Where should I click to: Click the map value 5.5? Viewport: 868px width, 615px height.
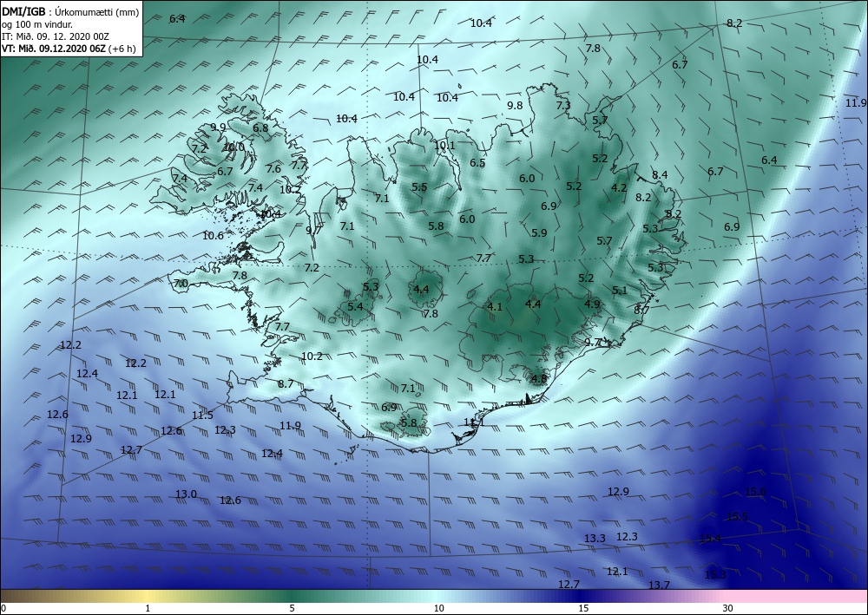pos(419,187)
